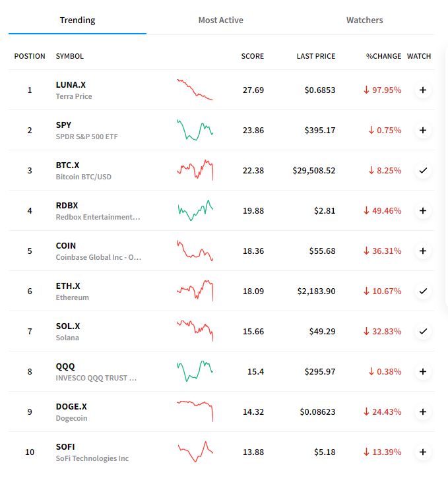The width and height of the screenshot is (448, 486).
Task: Open the SPY symbol link
Action: tap(63, 125)
